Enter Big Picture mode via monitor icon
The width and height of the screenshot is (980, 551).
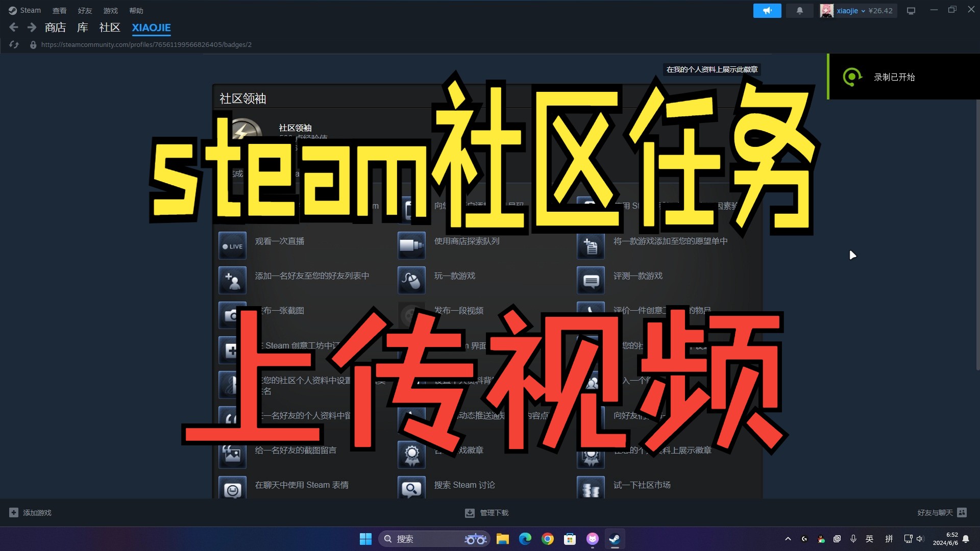[911, 11]
